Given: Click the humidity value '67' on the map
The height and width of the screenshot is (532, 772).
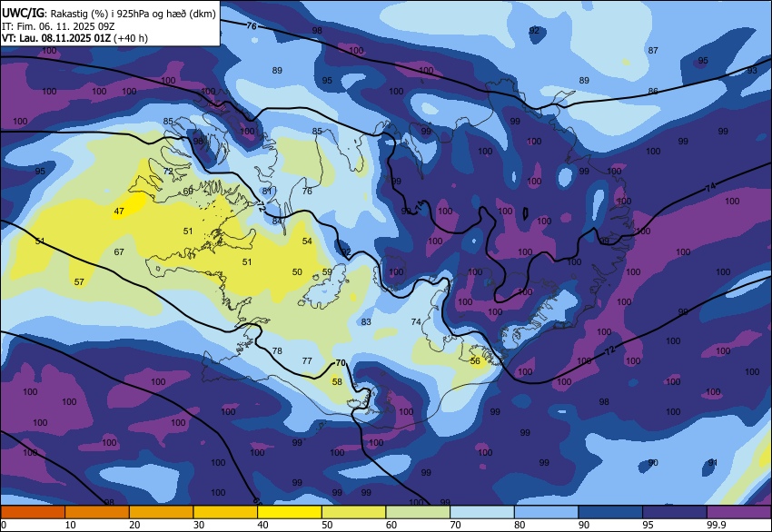Looking at the screenshot, I should click(119, 252).
